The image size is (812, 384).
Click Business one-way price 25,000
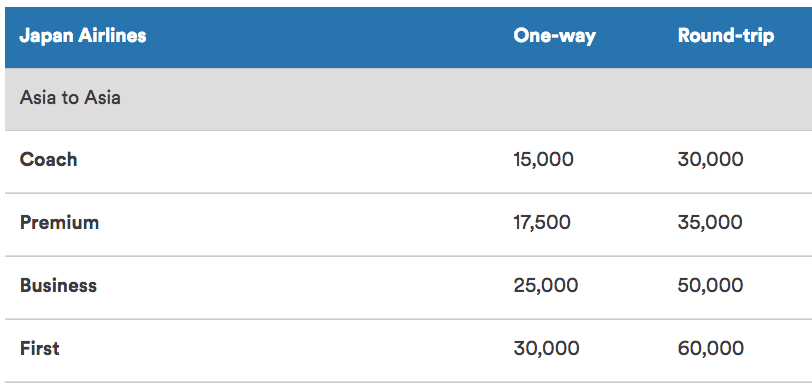[x=546, y=286]
